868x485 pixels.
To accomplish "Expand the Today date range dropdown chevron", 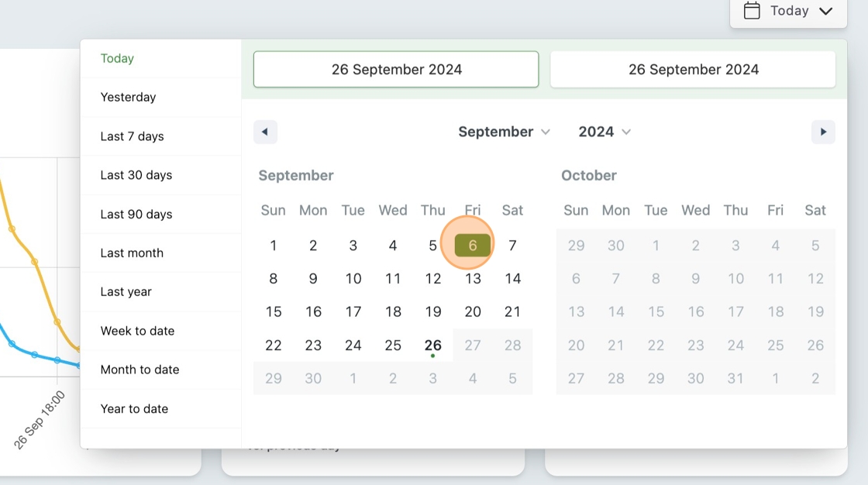I will (x=825, y=11).
